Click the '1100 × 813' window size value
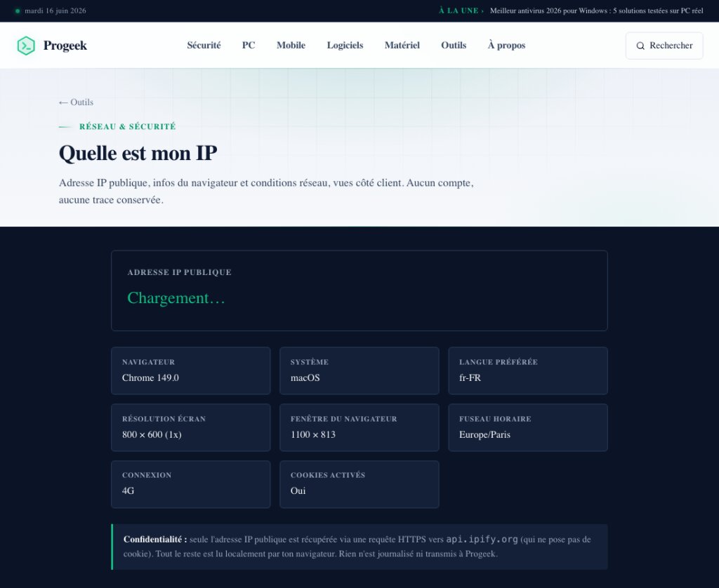Screen dimensions: 719x588 pyautogui.click(x=312, y=434)
